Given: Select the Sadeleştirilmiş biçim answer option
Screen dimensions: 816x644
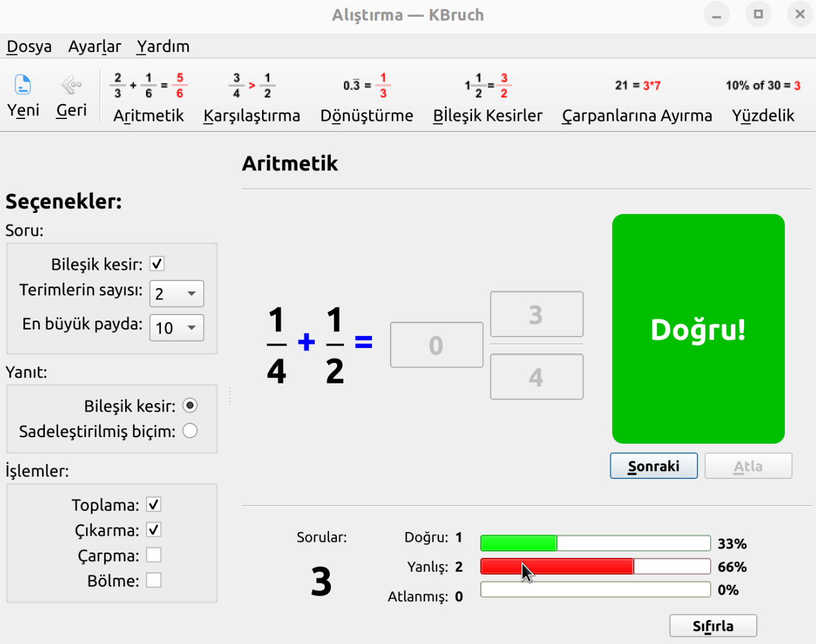Looking at the screenshot, I should pyautogui.click(x=190, y=431).
